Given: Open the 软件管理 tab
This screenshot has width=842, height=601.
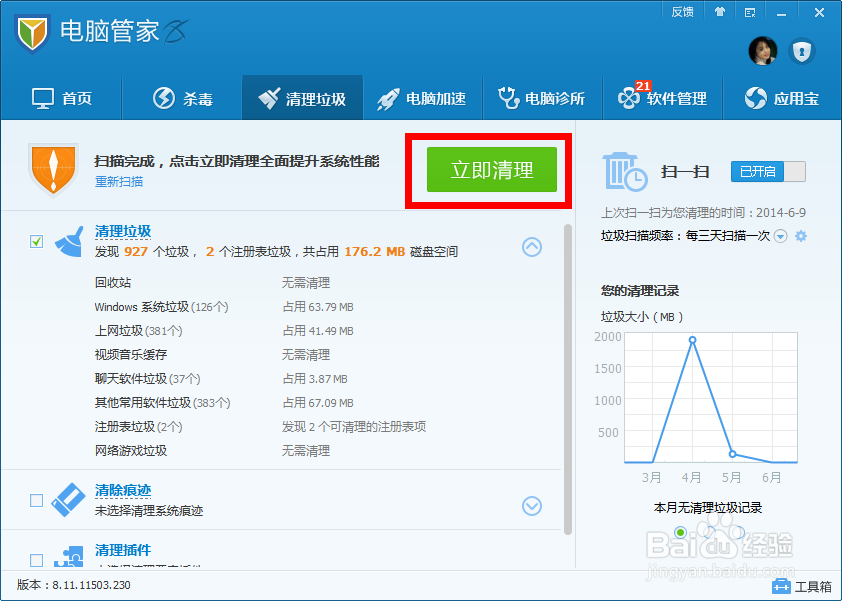Looking at the screenshot, I should [663, 98].
